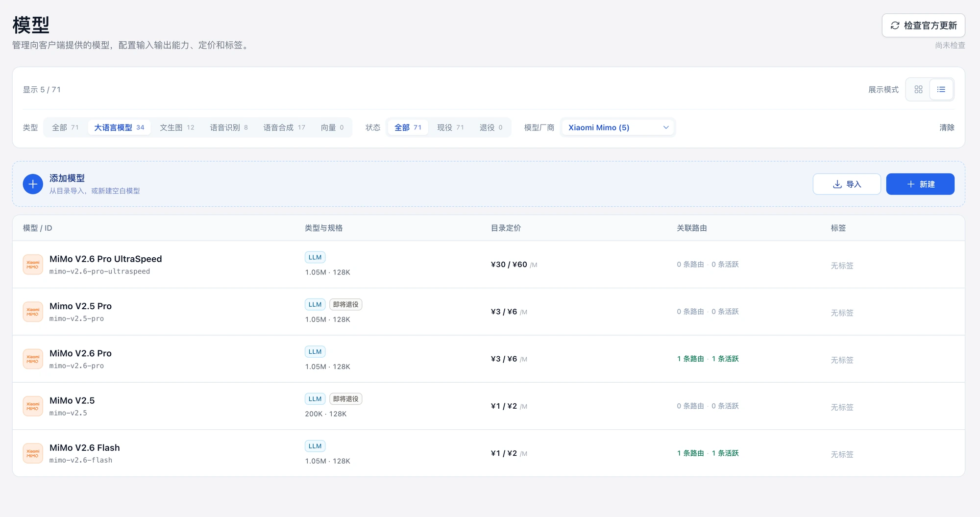Switch to list view display mode
The width and height of the screenshot is (980, 517).
[x=941, y=90]
